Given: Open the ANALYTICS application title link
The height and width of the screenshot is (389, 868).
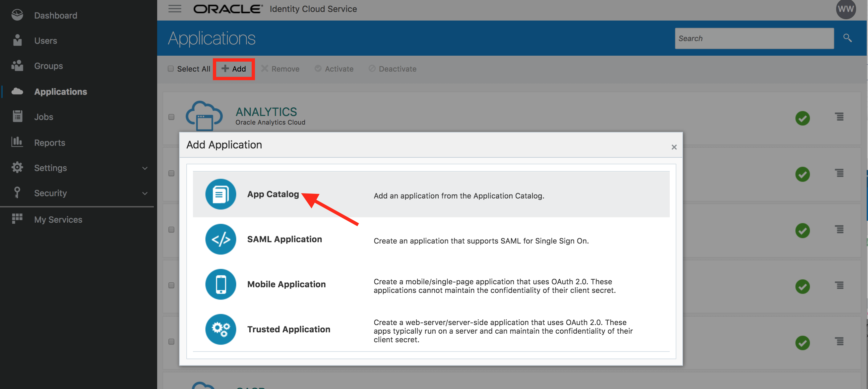Looking at the screenshot, I should (266, 111).
